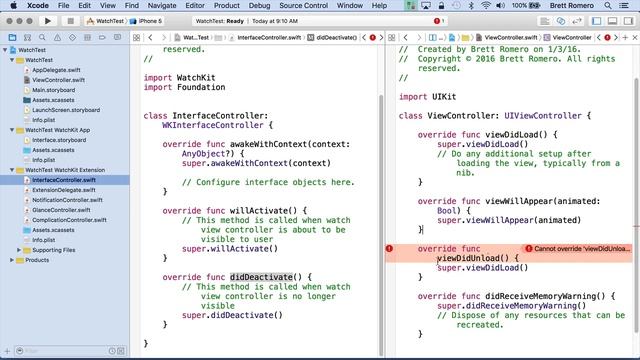Switch to the Assistant editor
Viewport: 640px width, 360px height.
(560, 21)
